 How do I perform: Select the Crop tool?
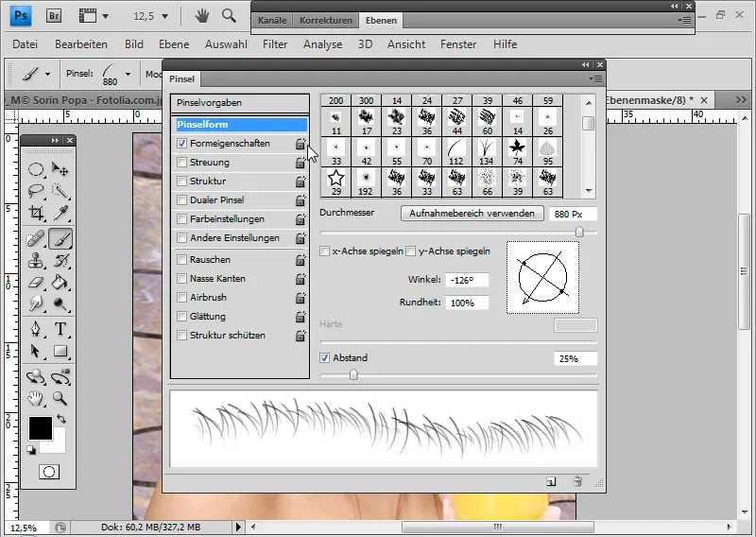(36, 213)
